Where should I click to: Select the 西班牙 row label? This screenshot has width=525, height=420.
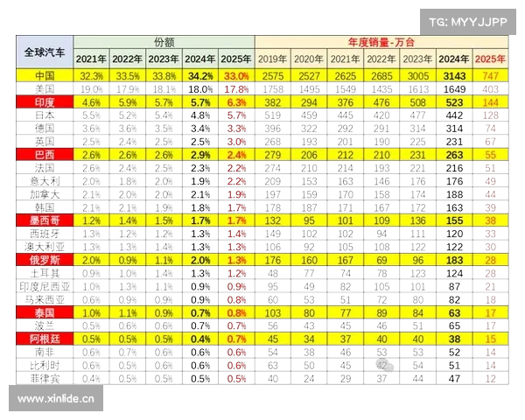pyautogui.click(x=45, y=234)
